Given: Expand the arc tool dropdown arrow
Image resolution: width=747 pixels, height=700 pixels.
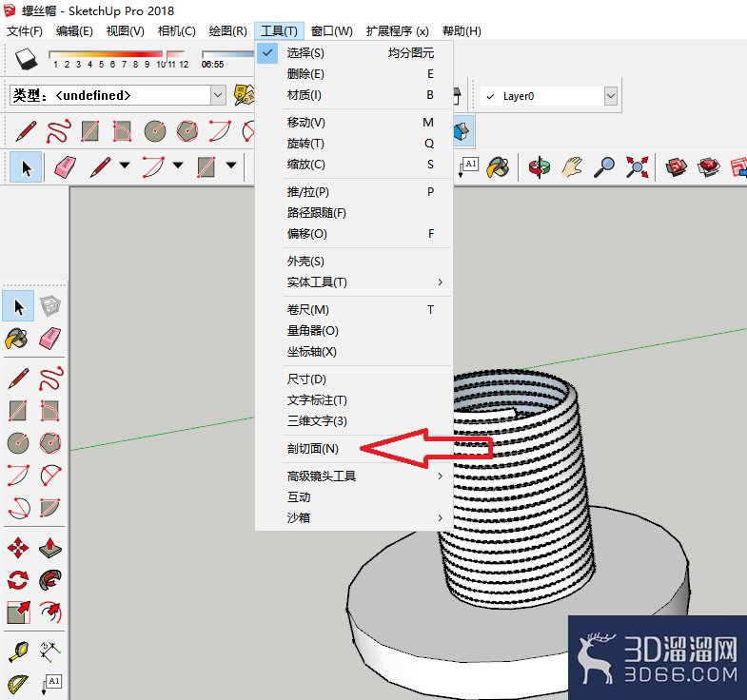Looking at the screenshot, I should (x=178, y=165).
